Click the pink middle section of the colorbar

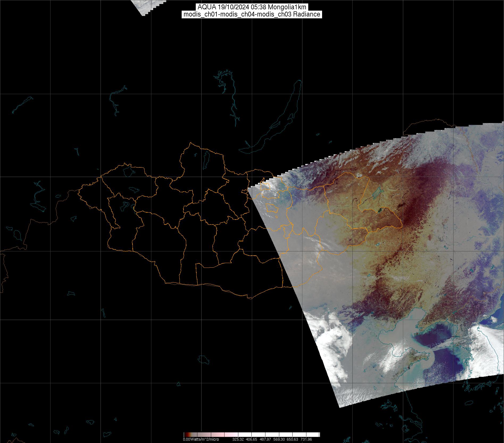pos(229,435)
